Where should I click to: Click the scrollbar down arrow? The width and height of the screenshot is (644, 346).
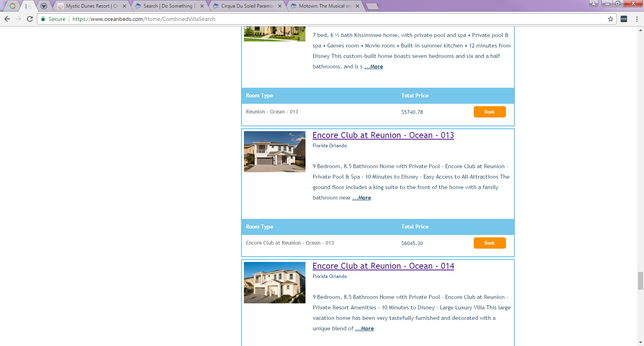(x=640, y=342)
